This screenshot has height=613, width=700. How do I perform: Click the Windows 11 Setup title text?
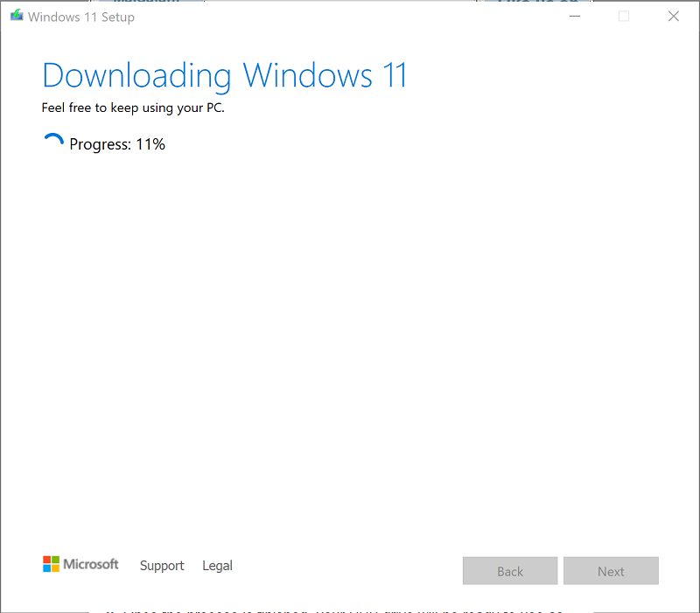(81, 16)
